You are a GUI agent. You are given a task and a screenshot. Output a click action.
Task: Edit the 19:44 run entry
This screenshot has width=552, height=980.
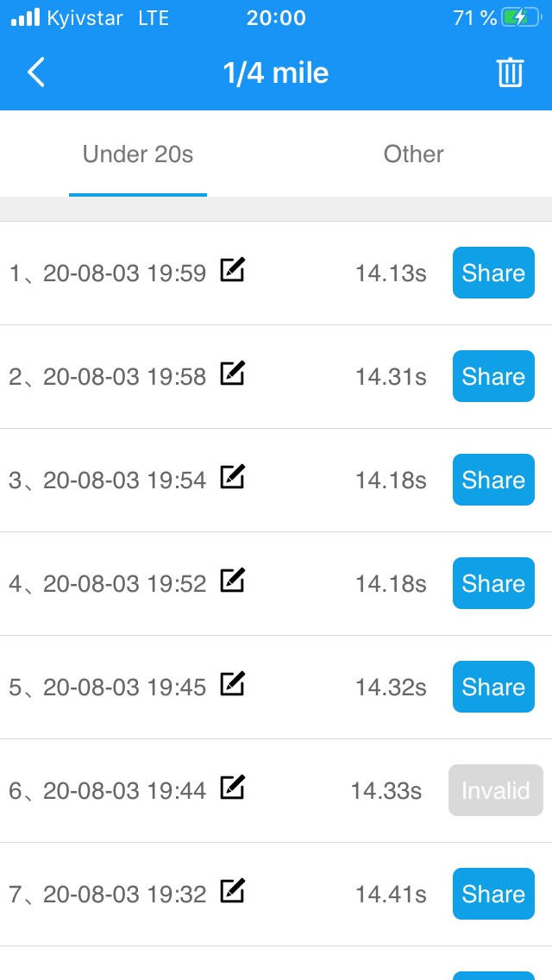point(232,788)
